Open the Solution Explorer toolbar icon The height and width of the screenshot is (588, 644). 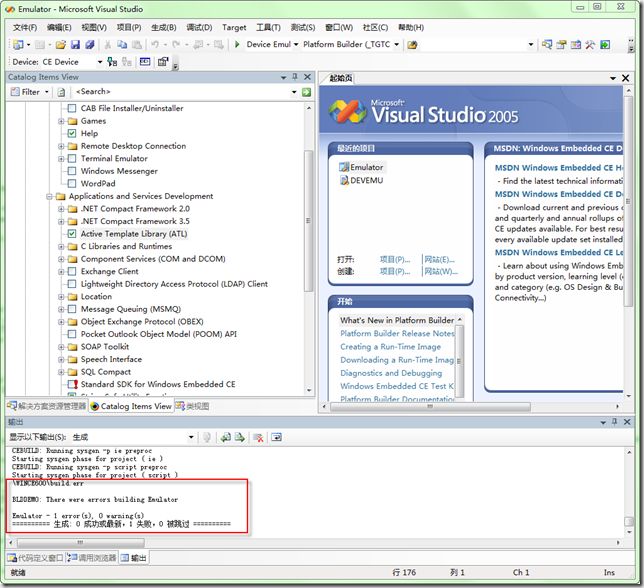point(547,44)
